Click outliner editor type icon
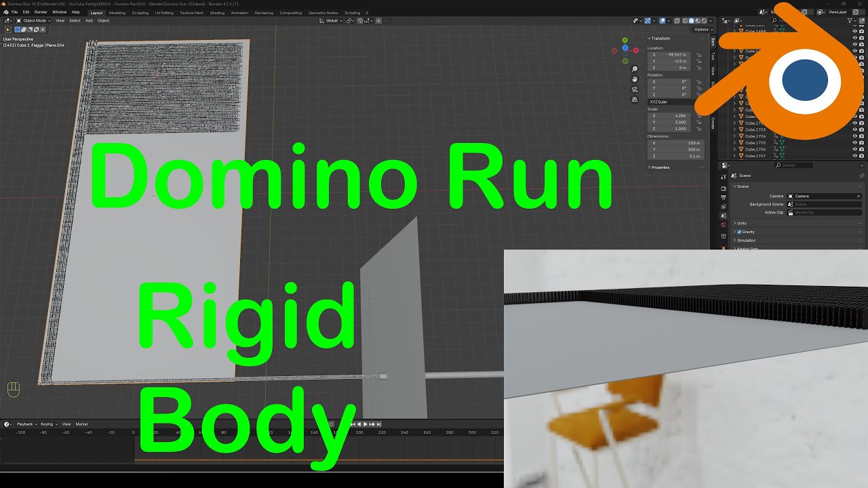The width and height of the screenshot is (868, 488). coord(725,21)
